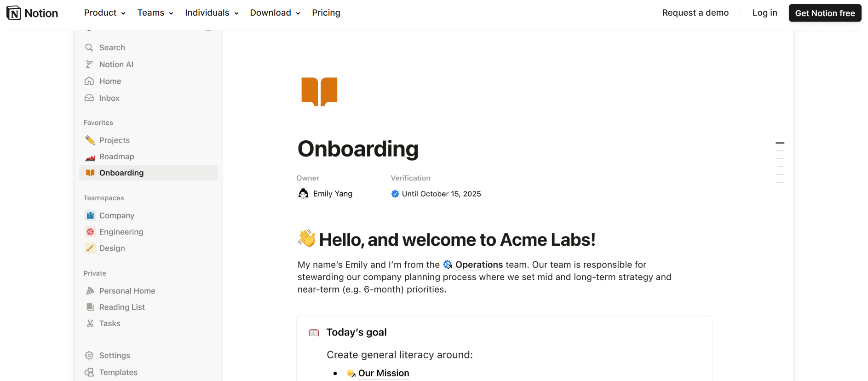Expand the Download dropdown
The height and width of the screenshot is (381, 868).
click(275, 12)
